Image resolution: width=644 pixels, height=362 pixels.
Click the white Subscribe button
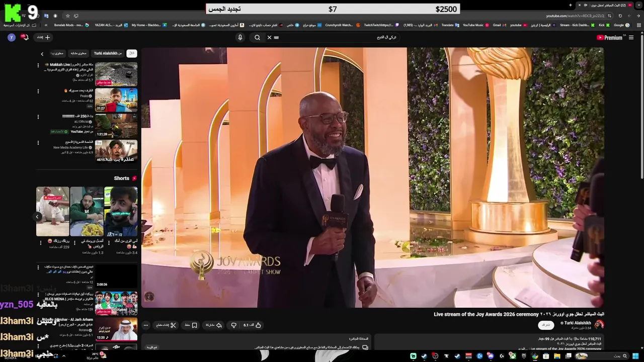(x=546, y=325)
